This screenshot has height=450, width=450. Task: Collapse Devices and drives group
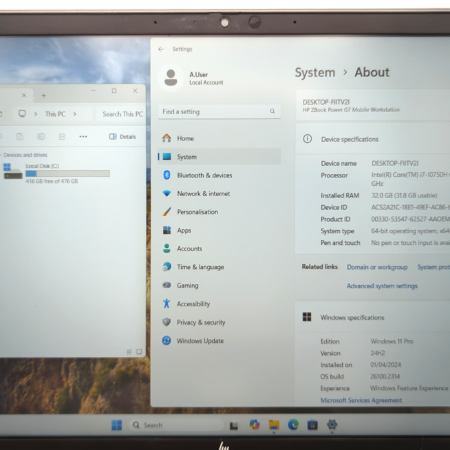click(x=1, y=155)
